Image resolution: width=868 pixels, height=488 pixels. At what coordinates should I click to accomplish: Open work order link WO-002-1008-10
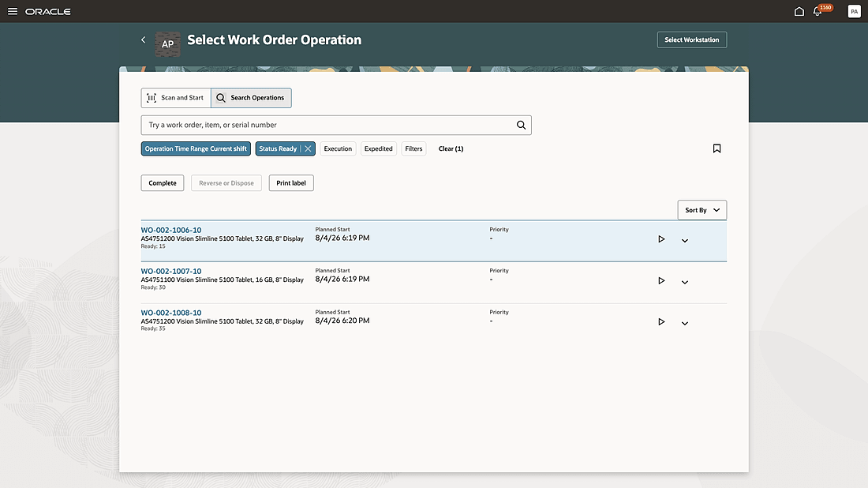(x=171, y=313)
